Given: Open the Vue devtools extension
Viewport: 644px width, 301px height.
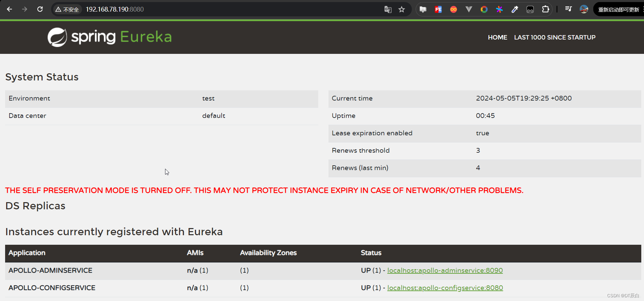Looking at the screenshot, I should coord(469,10).
